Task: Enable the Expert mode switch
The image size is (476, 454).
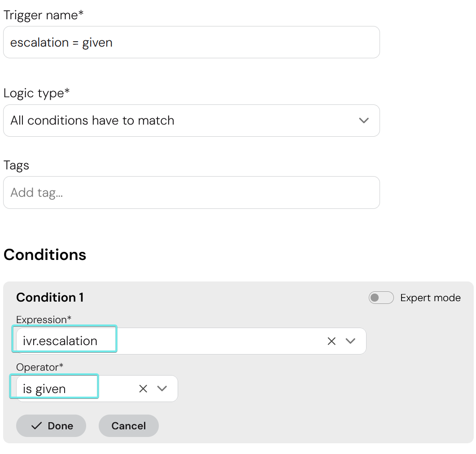Action: pos(381,298)
